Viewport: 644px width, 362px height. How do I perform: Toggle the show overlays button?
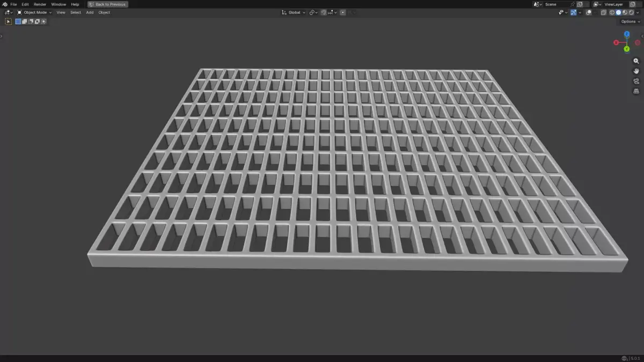(x=589, y=12)
